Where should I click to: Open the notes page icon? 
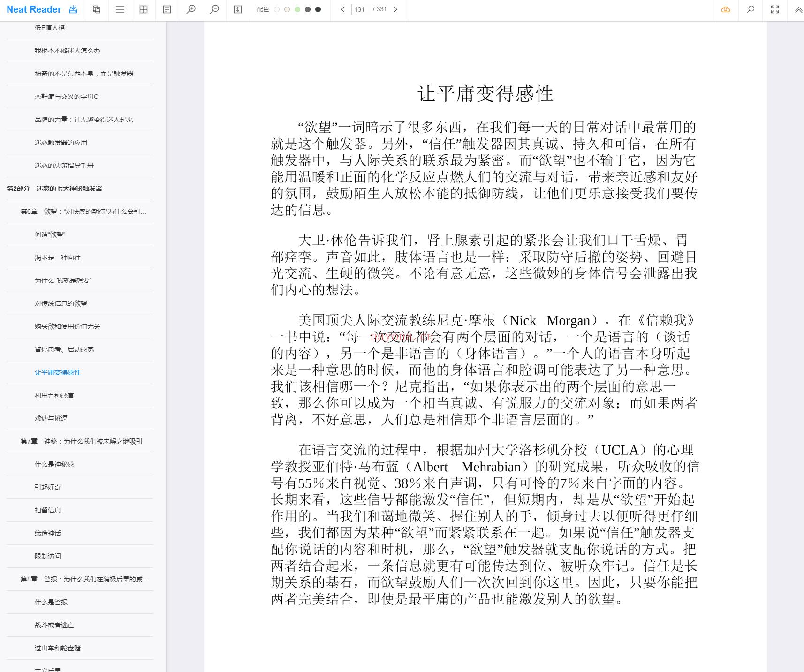pyautogui.click(x=167, y=9)
